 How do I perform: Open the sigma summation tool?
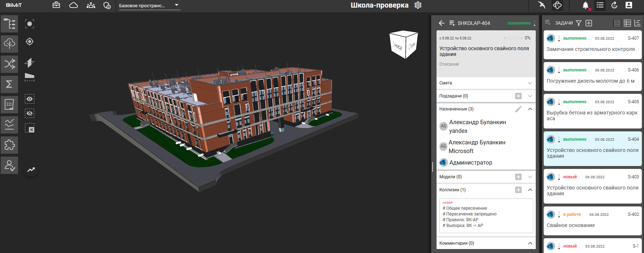pos(9,84)
